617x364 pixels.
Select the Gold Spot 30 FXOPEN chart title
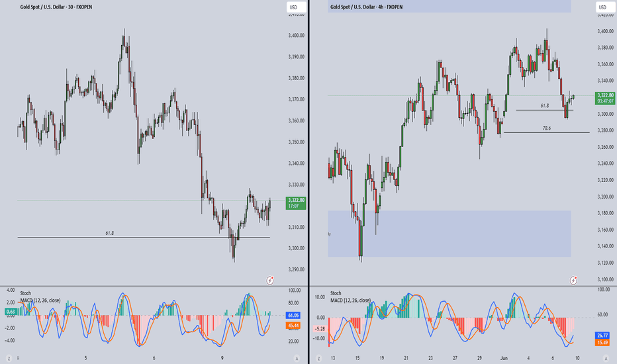pyautogui.click(x=56, y=7)
